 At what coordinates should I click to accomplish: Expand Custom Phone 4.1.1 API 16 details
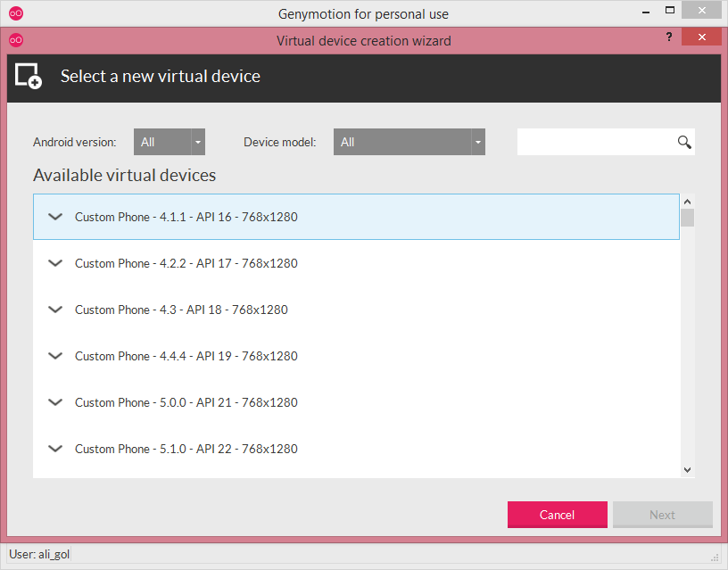(x=55, y=217)
